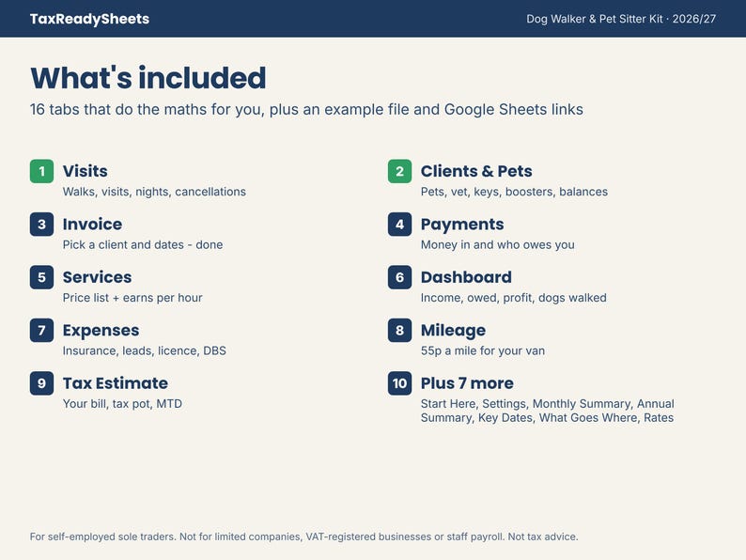Click the navy number 3 badge

coord(42,225)
